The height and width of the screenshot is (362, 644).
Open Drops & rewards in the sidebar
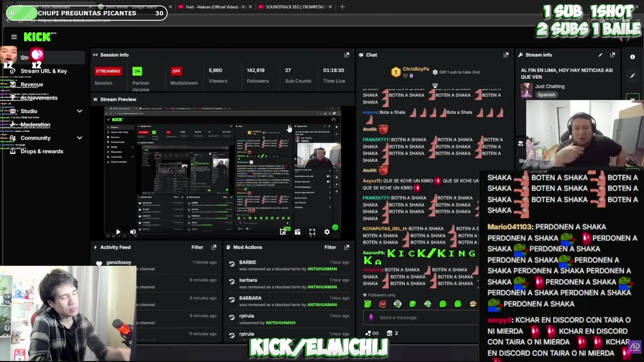click(42, 151)
